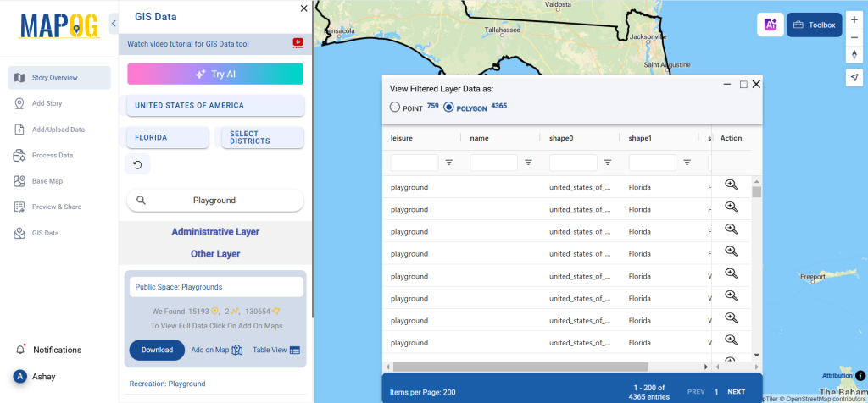Open the Florida state selector
Viewport: 868px width, 403px height.
click(x=168, y=137)
